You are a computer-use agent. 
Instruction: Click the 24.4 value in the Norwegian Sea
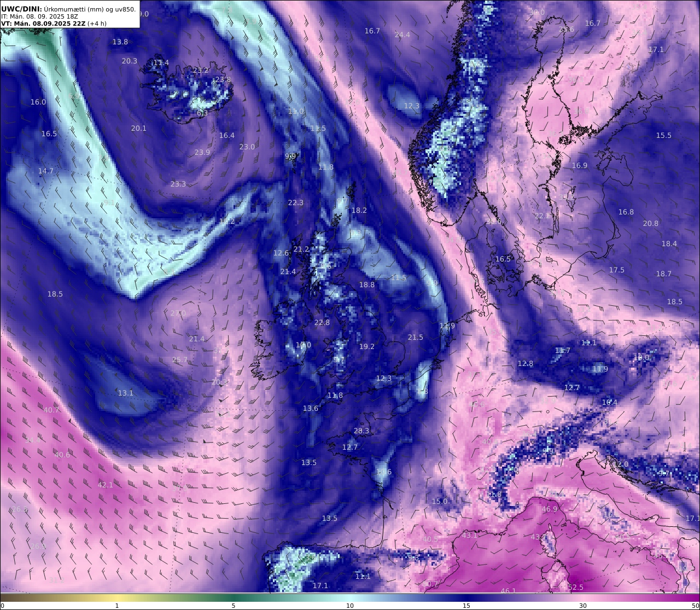click(402, 35)
